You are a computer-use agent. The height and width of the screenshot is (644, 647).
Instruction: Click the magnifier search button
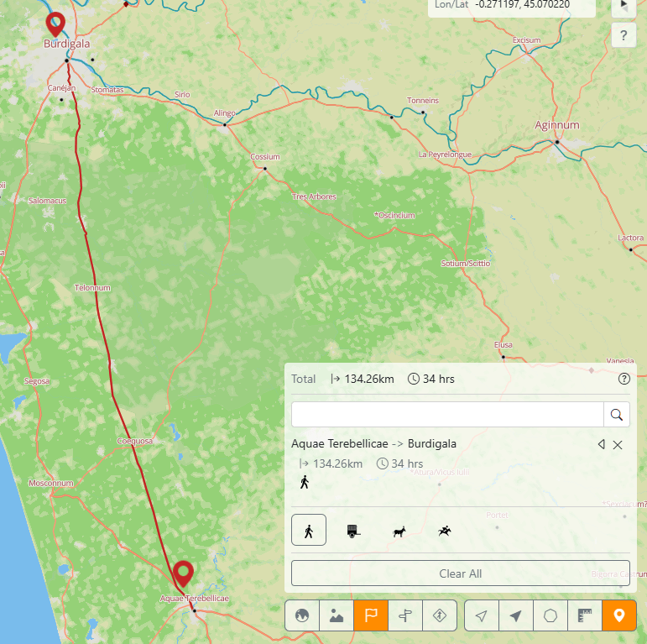pyautogui.click(x=617, y=414)
